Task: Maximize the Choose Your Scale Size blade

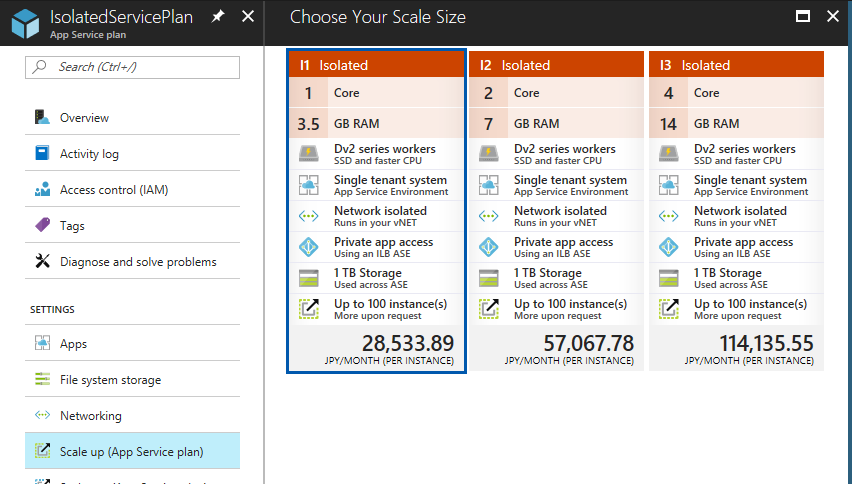Action: [x=803, y=16]
